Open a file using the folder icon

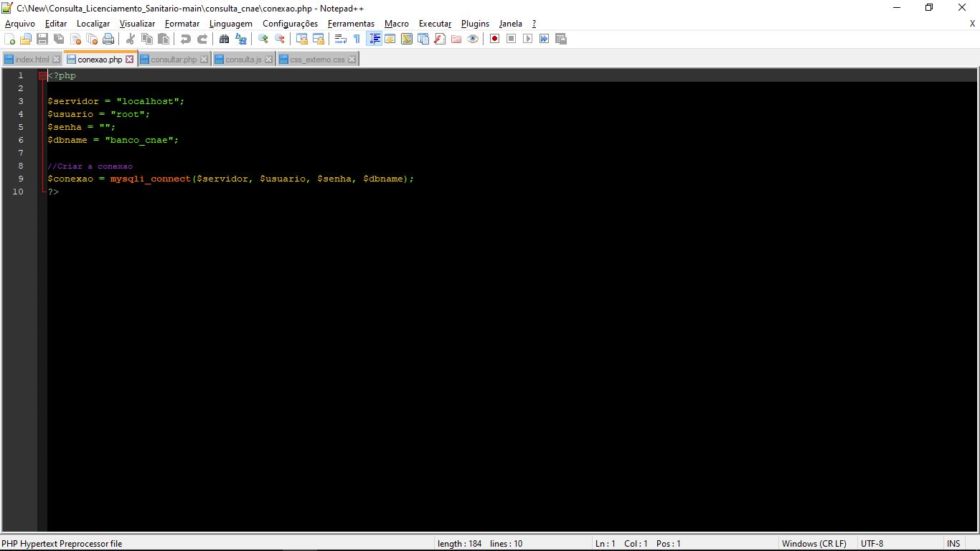(26, 39)
